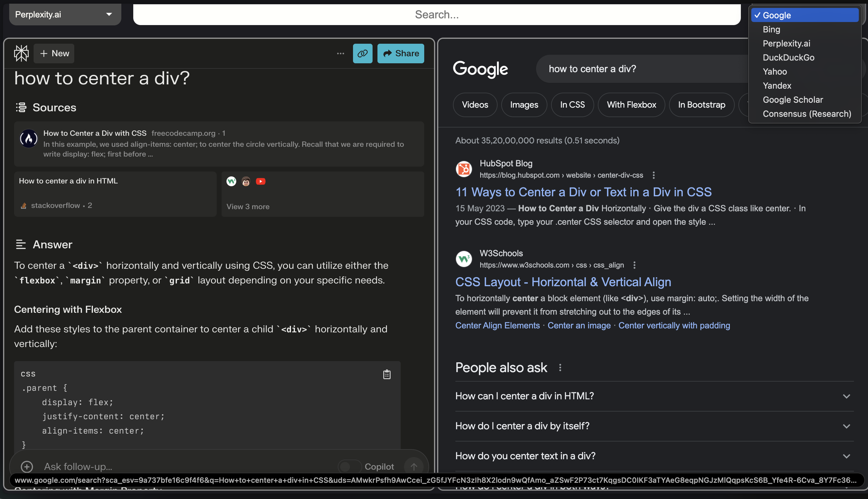Click the Centering with Flexbox heading
Screen dimensions: 868x499
(x=68, y=309)
